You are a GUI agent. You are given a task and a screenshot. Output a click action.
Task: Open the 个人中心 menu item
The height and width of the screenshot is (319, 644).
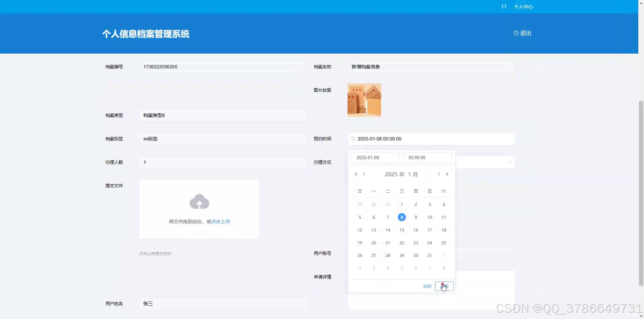(x=524, y=6)
